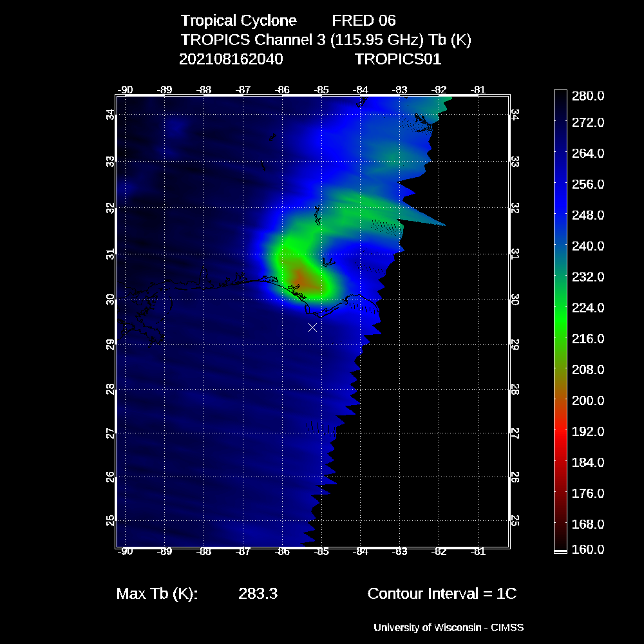Click the '272.0' colorbar label
The height and width of the screenshot is (644, 644).
coord(588,122)
